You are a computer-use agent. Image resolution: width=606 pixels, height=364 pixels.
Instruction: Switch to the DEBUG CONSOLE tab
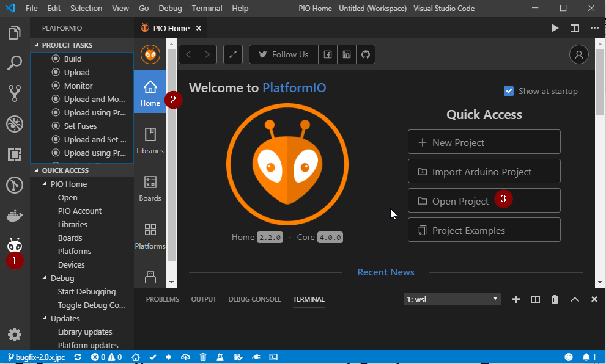pos(254,299)
